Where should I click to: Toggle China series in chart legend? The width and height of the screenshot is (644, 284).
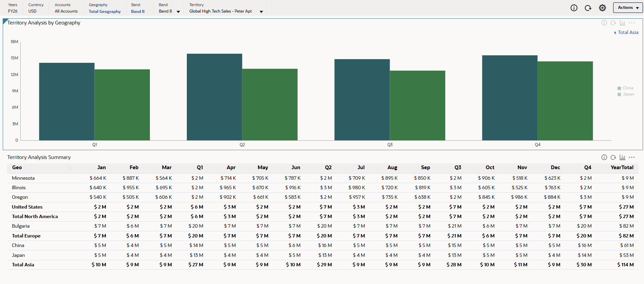(x=625, y=88)
